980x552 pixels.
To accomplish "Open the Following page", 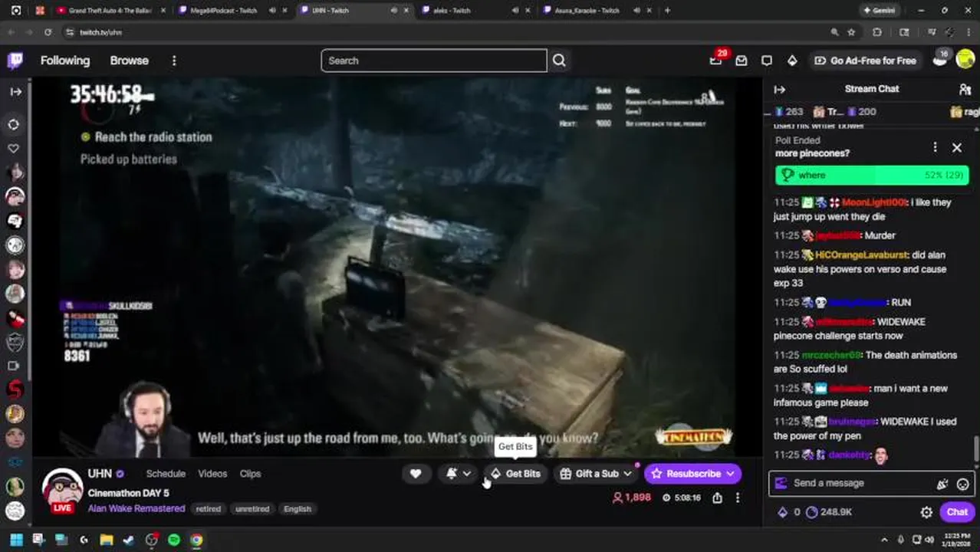I will 65,61.
